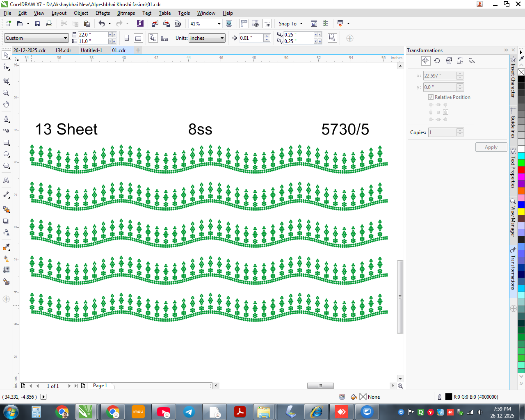Switch to 26-12-2025.cdr document tab
This screenshot has height=420, width=525.
(30, 50)
